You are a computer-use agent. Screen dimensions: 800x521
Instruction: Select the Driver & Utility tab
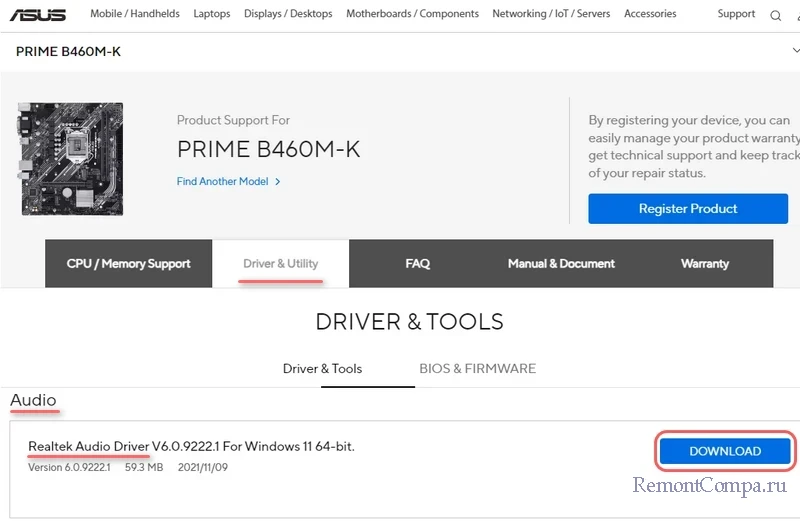(x=281, y=264)
